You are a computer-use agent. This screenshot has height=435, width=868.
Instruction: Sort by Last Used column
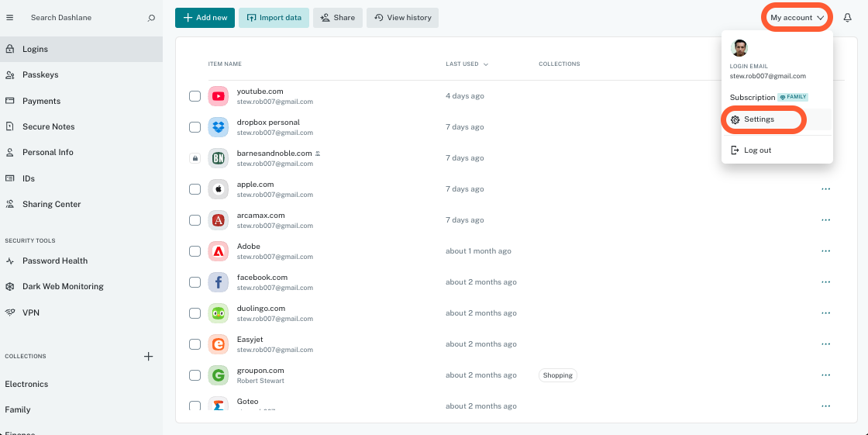(x=467, y=64)
